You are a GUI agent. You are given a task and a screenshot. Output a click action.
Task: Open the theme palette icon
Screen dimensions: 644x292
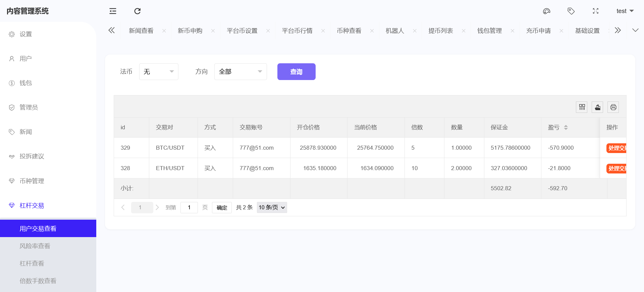[546, 11]
